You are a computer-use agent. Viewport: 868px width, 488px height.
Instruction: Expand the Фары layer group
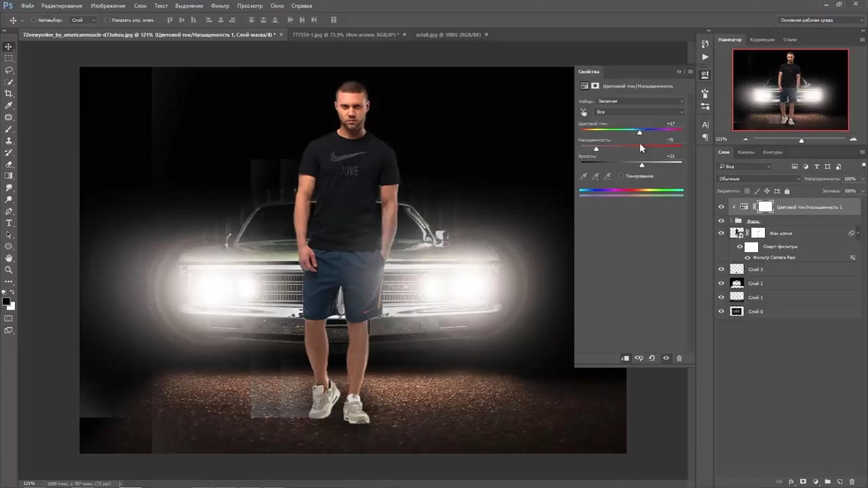(x=731, y=221)
